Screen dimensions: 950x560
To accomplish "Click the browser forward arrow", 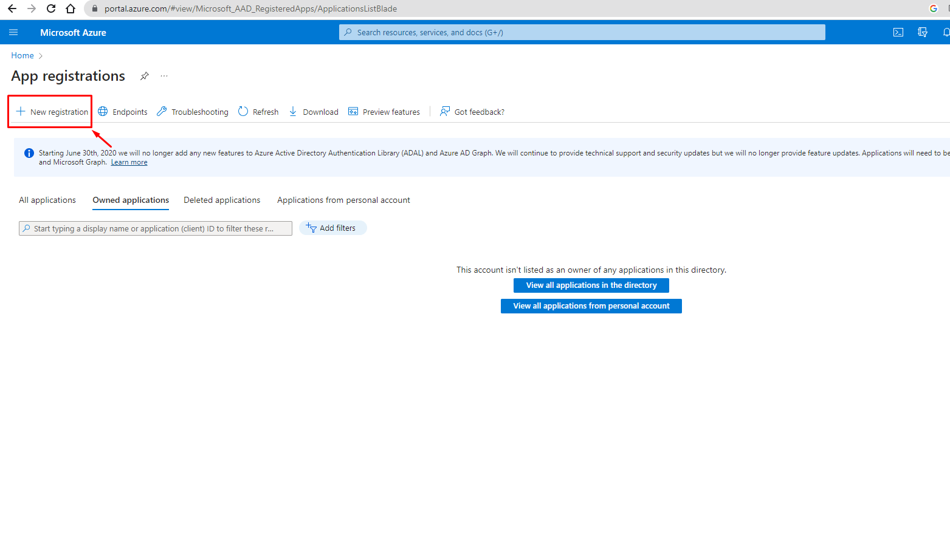I will (32, 9).
